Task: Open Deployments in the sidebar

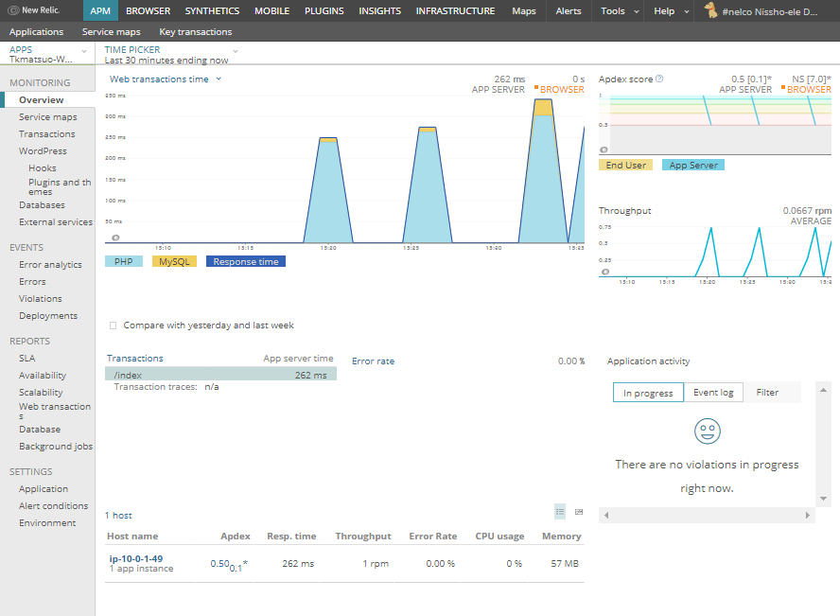Action: click(x=48, y=316)
